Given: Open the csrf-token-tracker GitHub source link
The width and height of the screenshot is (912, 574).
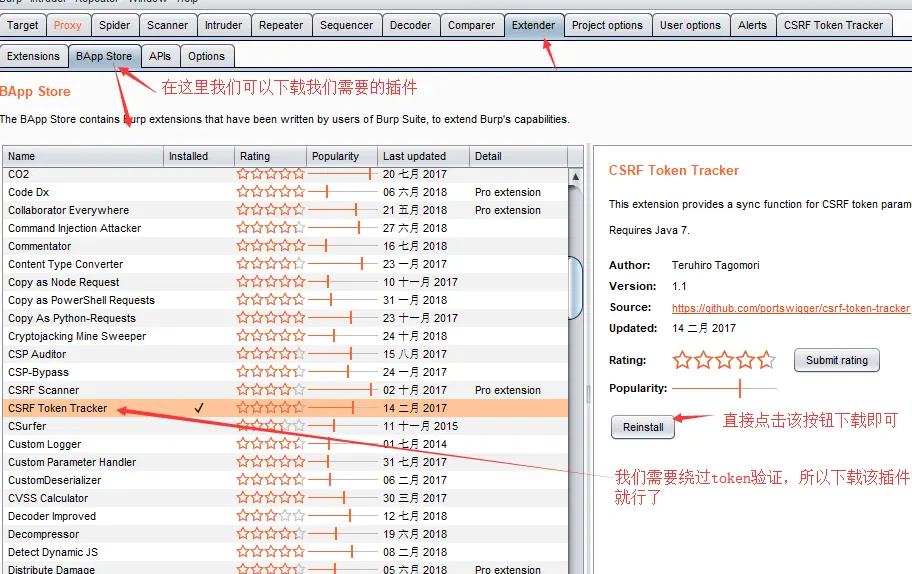Looking at the screenshot, I should pos(790,308).
